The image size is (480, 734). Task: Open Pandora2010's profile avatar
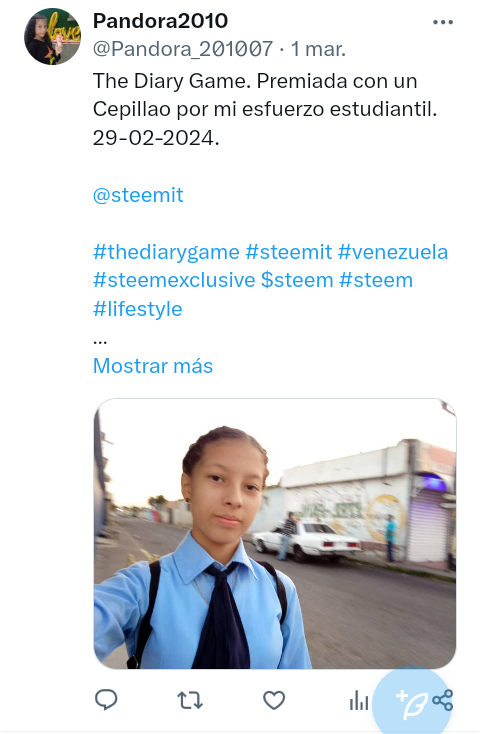coord(52,36)
